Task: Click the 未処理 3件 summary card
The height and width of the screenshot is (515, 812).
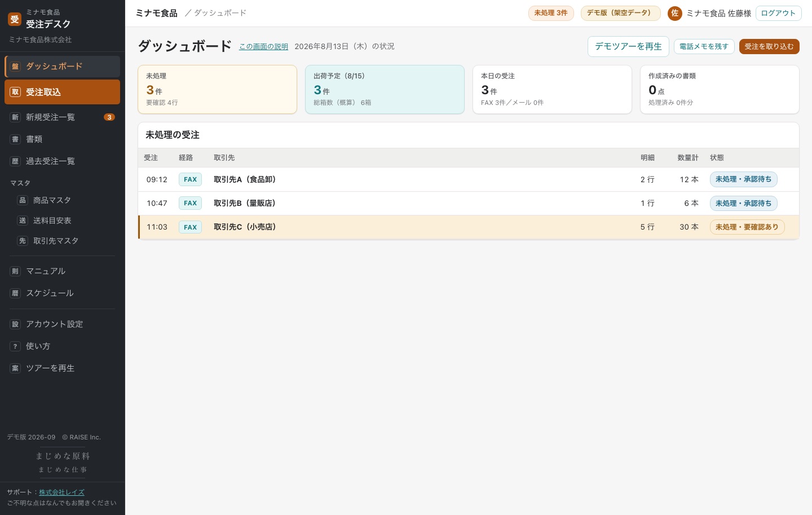Action: coord(217,90)
